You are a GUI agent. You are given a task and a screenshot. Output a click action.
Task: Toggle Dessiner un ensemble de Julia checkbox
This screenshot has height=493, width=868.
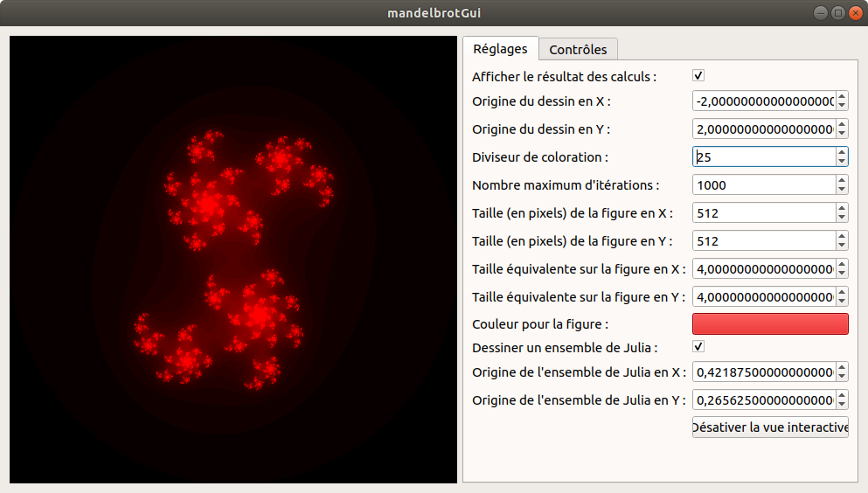(698, 347)
